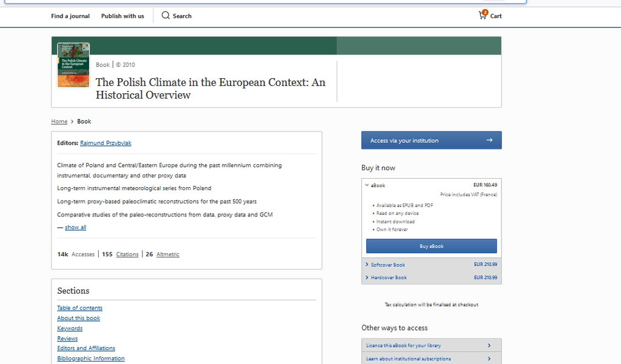Open the Altmetric link

[168, 254]
